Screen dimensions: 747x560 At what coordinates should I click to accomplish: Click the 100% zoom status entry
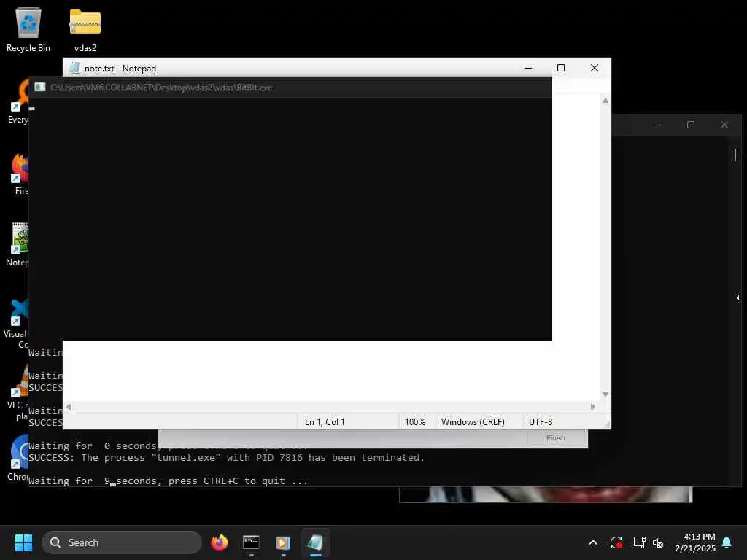[415, 422]
